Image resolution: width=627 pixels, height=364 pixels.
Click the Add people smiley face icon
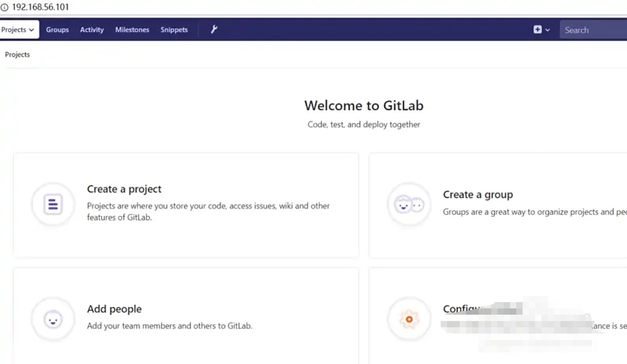pos(52,319)
